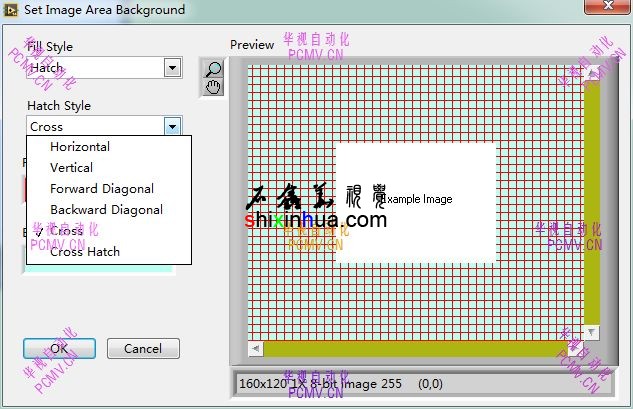
Task: Click the preview scroll left arrow
Action: [255, 349]
